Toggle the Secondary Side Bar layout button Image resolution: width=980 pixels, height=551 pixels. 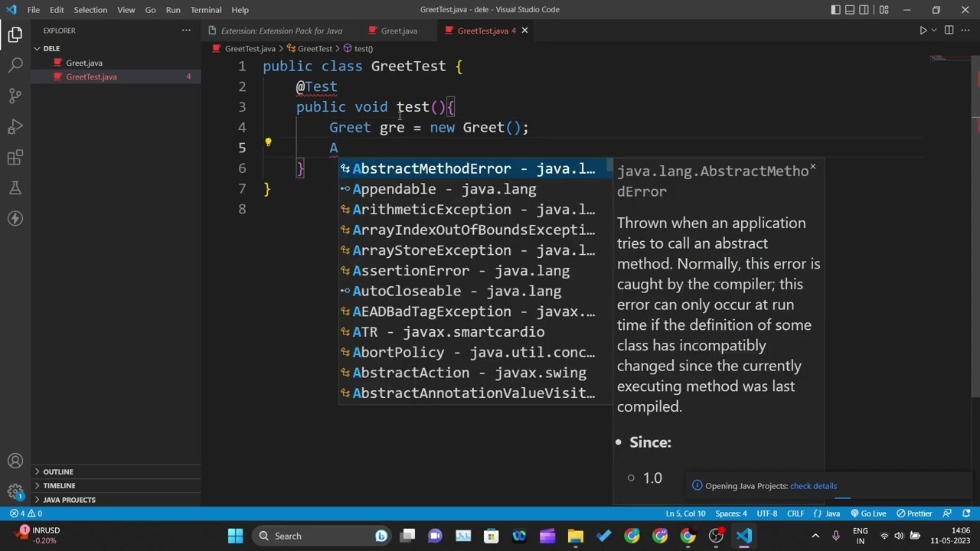pos(864,10)
